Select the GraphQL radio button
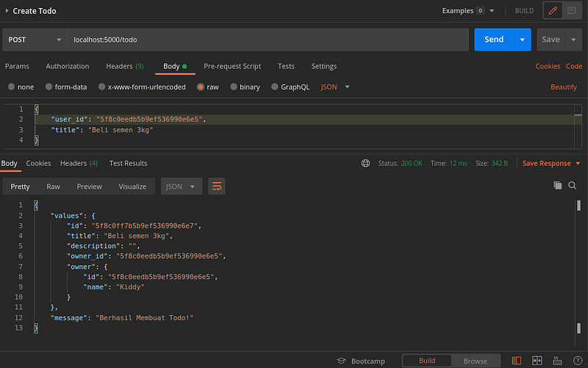588x368 pixels. point(274,87)
